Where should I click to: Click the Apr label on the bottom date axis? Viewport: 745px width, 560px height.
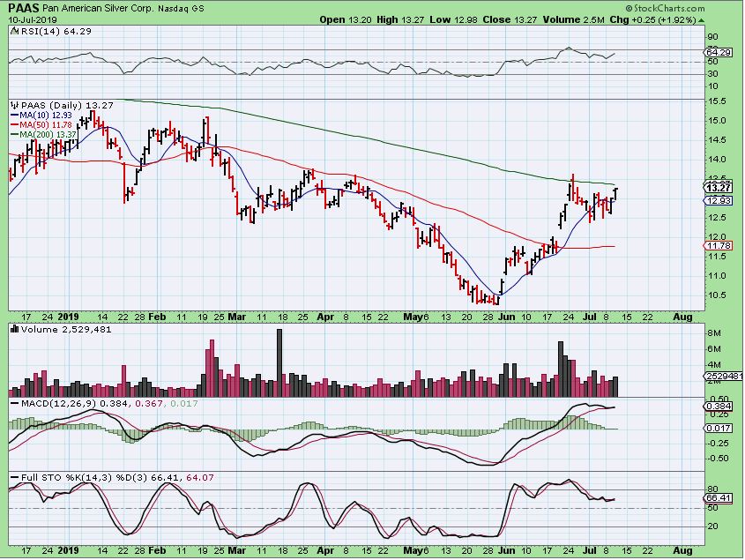click(x=325, y=550)
